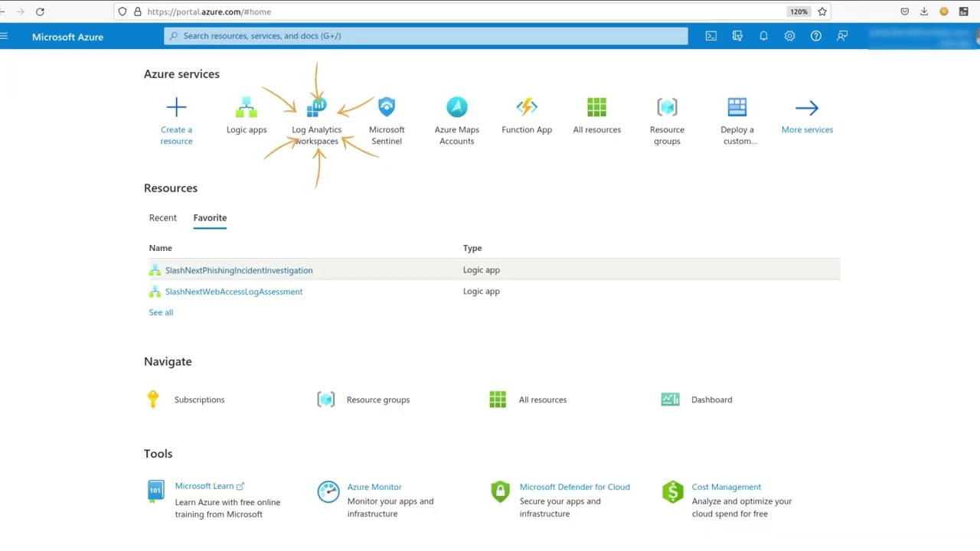Go to Subscriptions from Navigate section

pyautogui.click(x=199, y=399)
